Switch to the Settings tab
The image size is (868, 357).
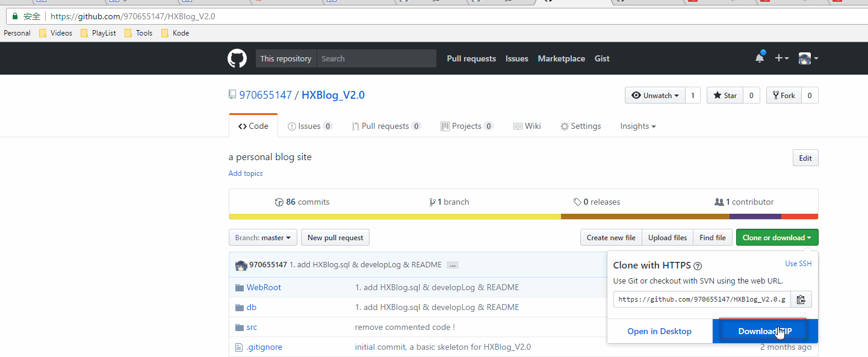580,126
